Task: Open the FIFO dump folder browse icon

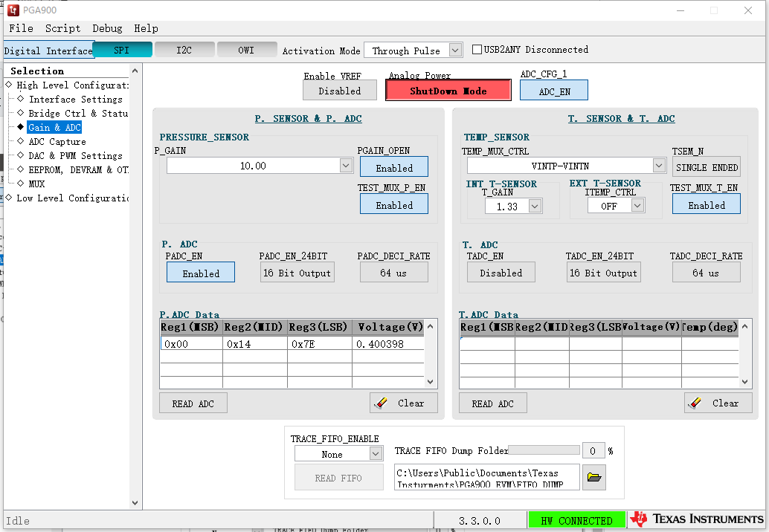Action: click(x=594, y=476)
